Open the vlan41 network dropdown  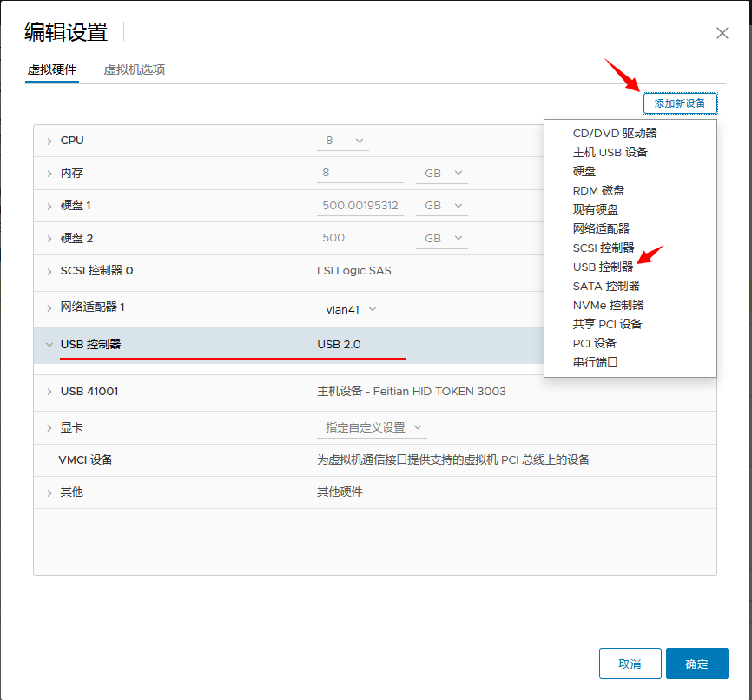point(351,309)
